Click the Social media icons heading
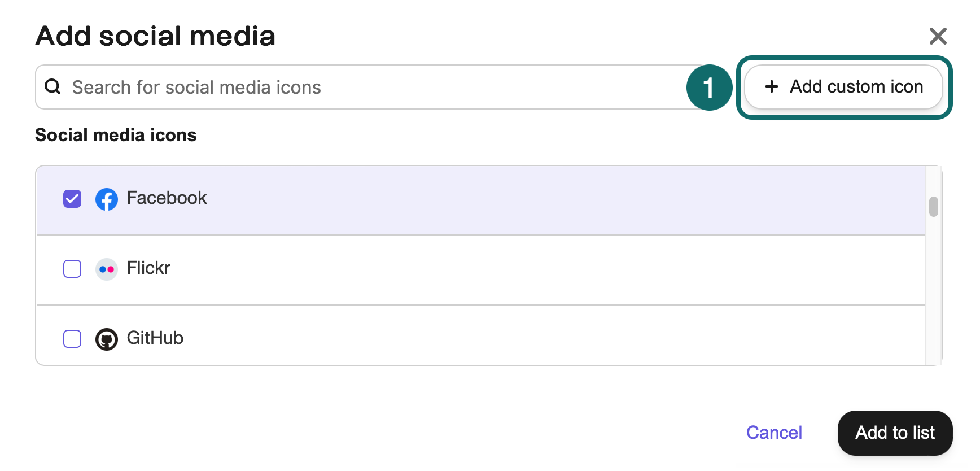980x471 pixels. [115, 134]
